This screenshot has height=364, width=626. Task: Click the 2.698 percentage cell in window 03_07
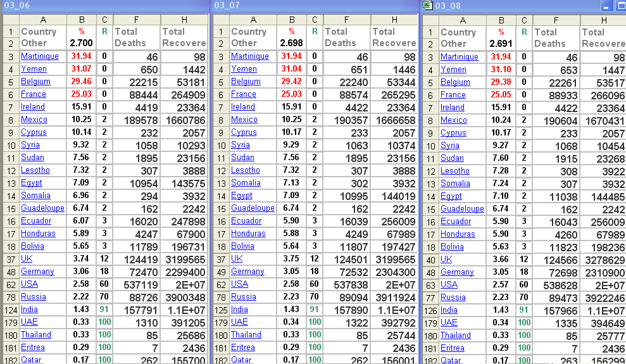point(291,43)
